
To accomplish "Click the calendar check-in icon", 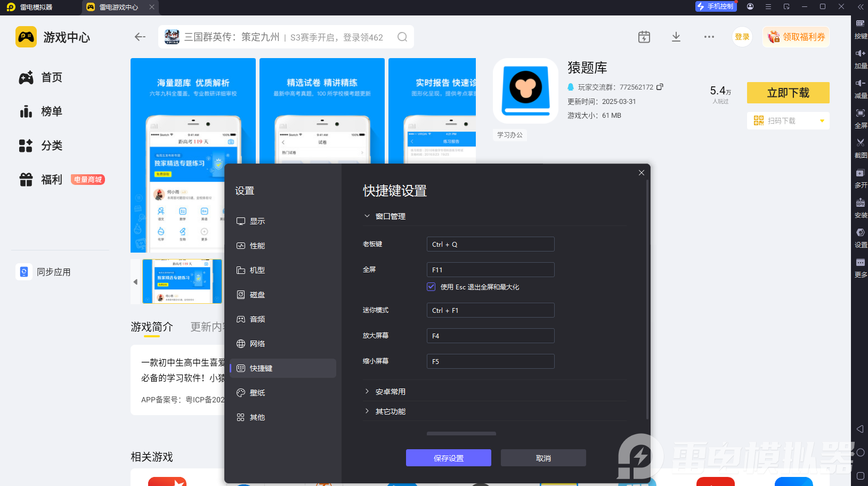I will [644, 37].
